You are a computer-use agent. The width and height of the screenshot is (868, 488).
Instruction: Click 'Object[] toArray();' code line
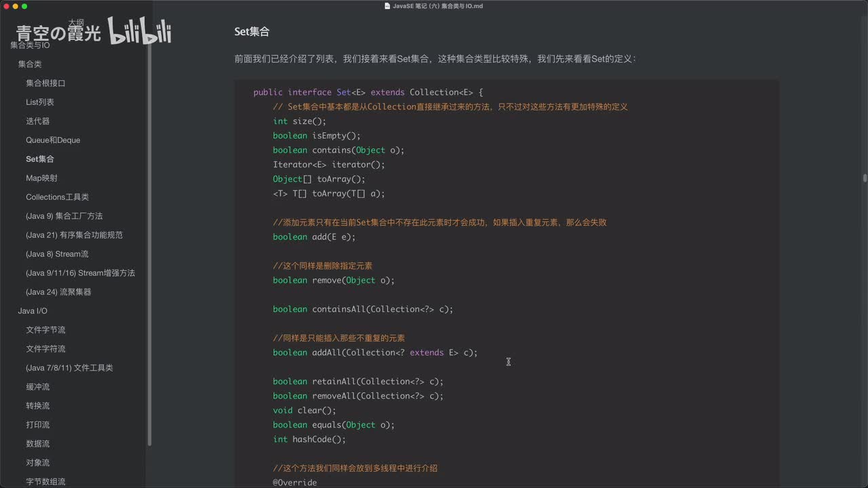coord(319,179)
